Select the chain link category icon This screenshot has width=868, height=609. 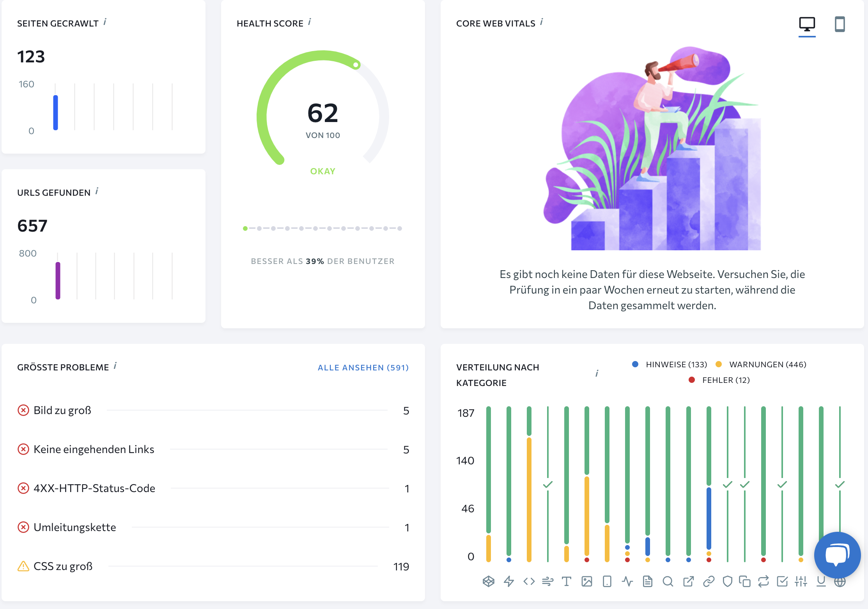coord(709,581)
